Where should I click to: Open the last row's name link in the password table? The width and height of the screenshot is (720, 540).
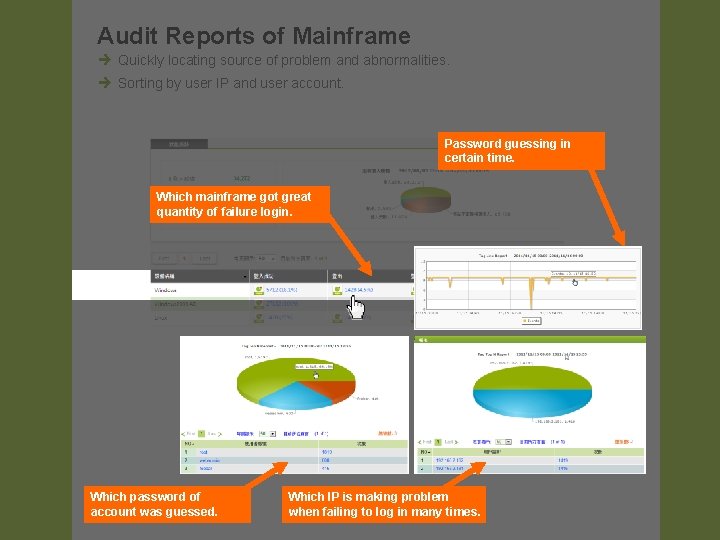[x=206, y=469]
